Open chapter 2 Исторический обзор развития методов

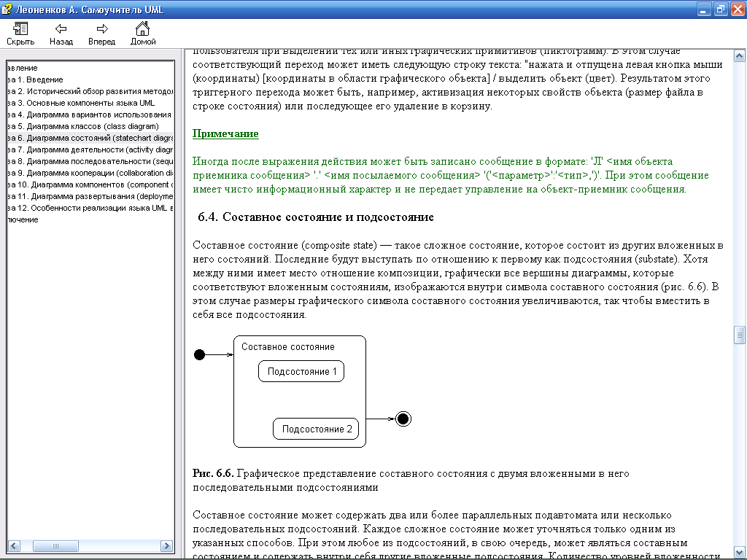[90, 91]
